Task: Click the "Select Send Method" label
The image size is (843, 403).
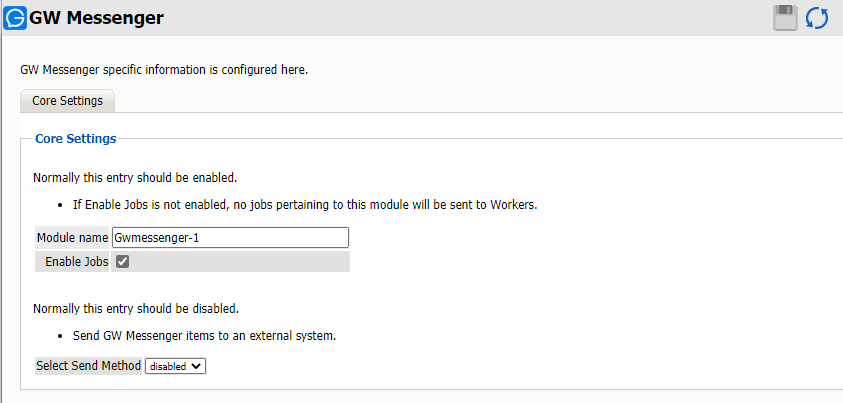Action: (x=88, y=366)
